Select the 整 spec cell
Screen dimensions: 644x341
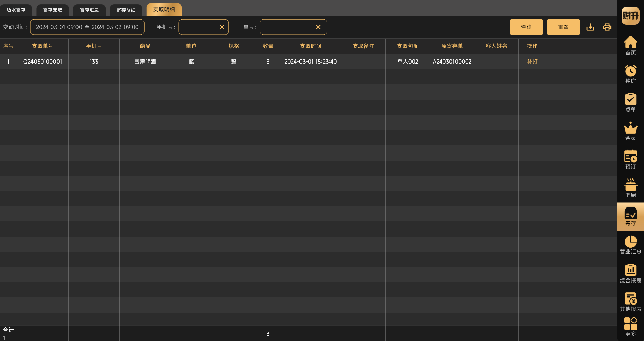click(234, 62)
